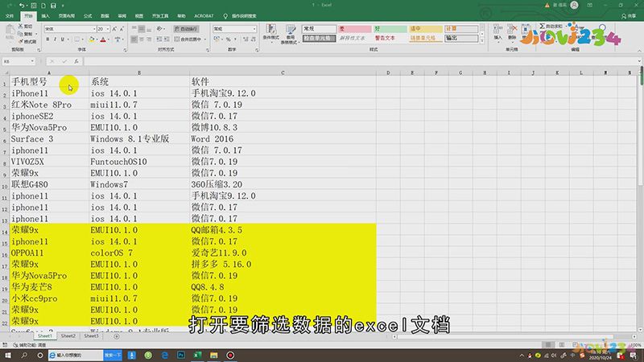The image size is (644, 362).
Task: Decrease font size with the smaller A icon
Action: click(122, 29)
